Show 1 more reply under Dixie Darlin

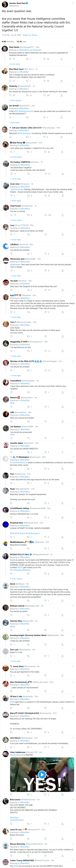click(14, 64)
